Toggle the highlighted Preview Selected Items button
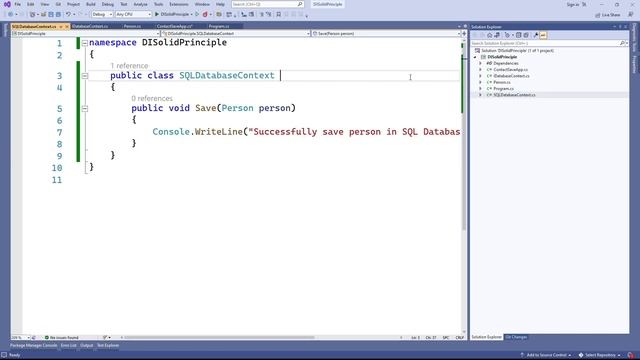640x360 pixels. coord(543,35)
